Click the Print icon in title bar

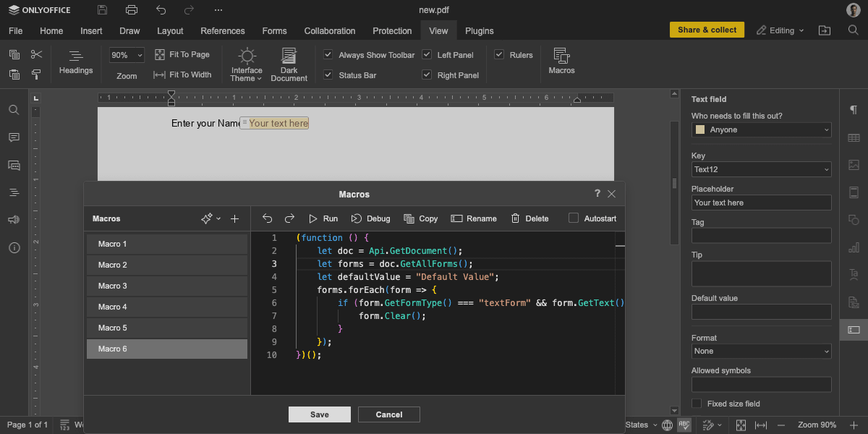coord(132,10)
